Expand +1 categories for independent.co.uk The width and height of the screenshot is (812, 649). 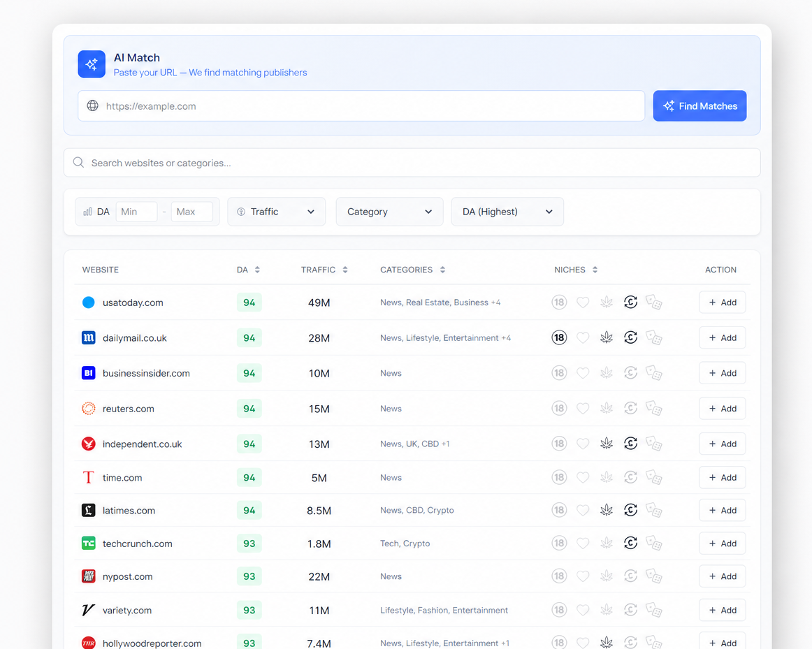(x=445, y=444)
